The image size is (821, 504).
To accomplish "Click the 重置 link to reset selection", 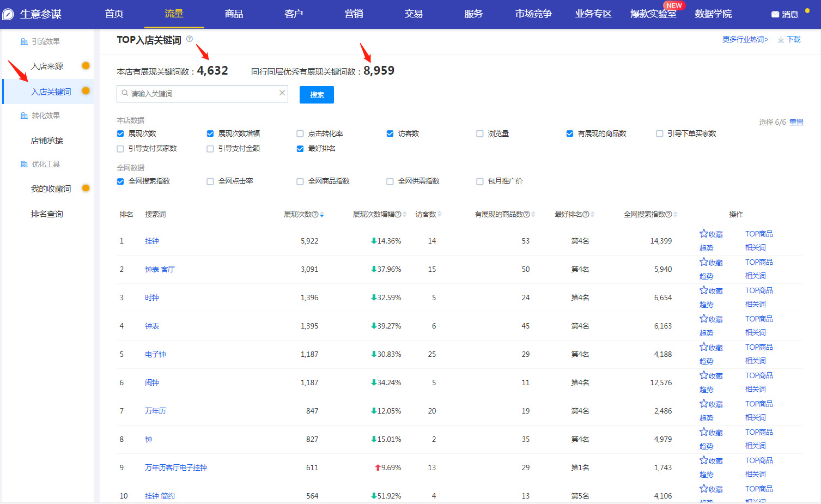I will tap(796, 122).
